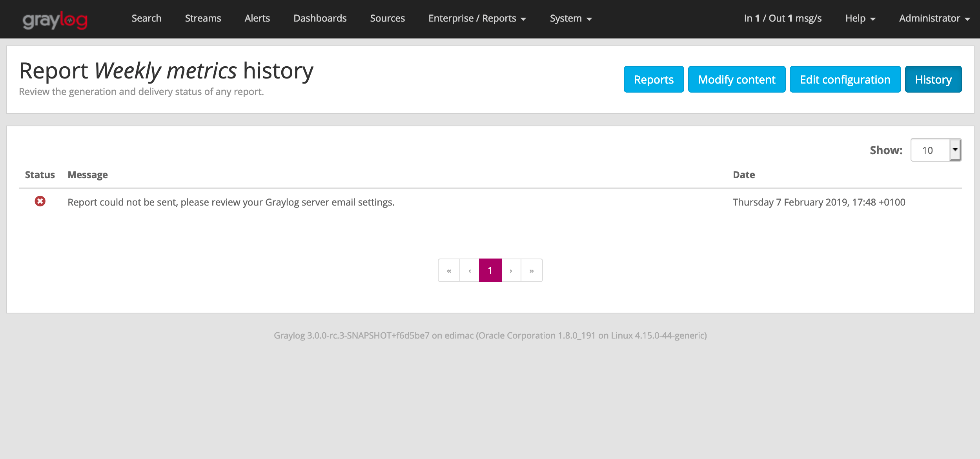Click the previous page chevron
Image resolution: width=980 pixels, height=459 pixels.
pos(469,270)
